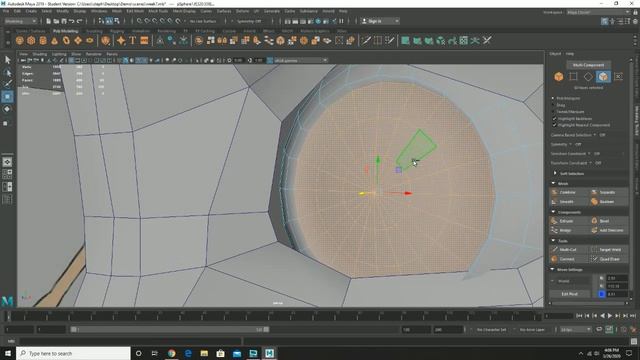The width and height of the screenshot is (640, 360).
Task: Activate the Move tool in toolbox
Action: [7, 97]
